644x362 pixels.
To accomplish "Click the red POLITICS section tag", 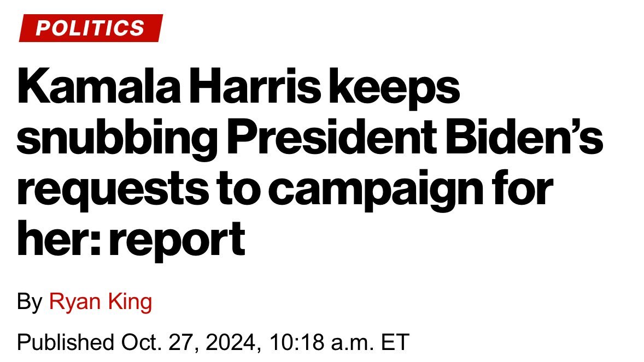I will pyautogui.click(x=90, y=28).
